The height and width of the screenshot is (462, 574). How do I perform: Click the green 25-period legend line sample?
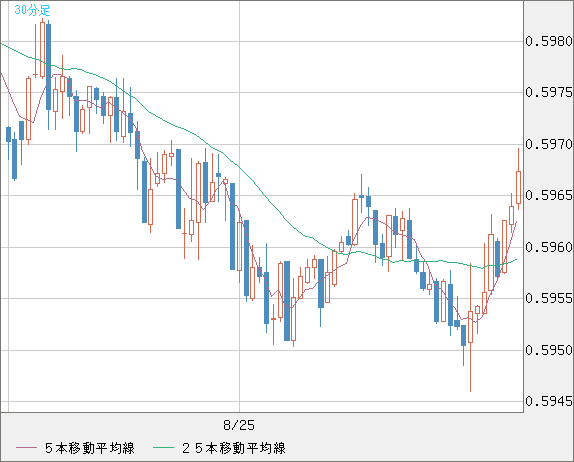coord(163,448)
